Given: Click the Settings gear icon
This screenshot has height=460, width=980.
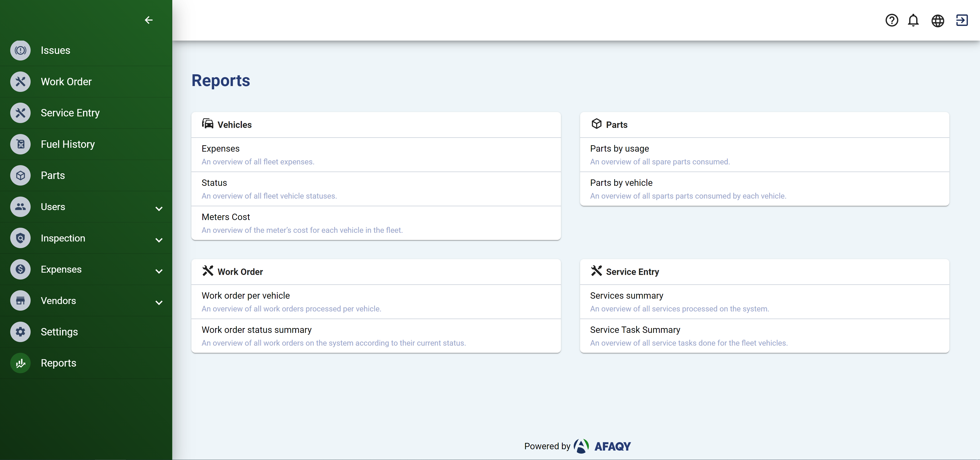Looking at the screenshot, I should [20, 332].
